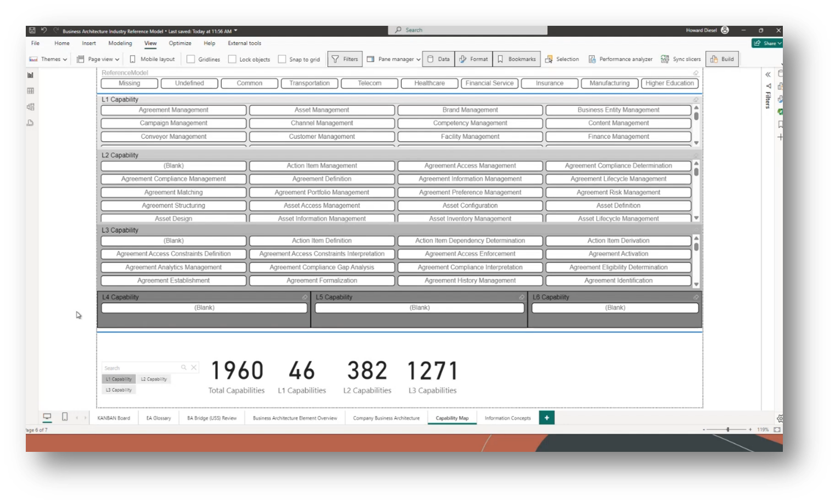Click zoom out minus icon
This screenshot has width=835, height=504.
704,430
